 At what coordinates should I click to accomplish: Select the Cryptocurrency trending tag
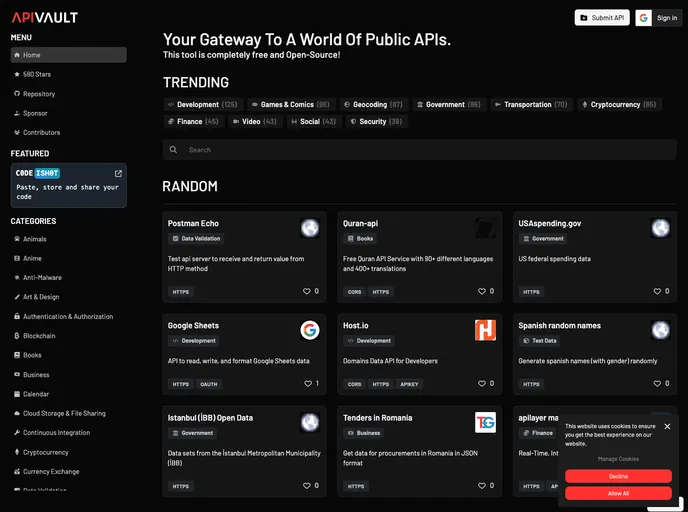(619, 104)
